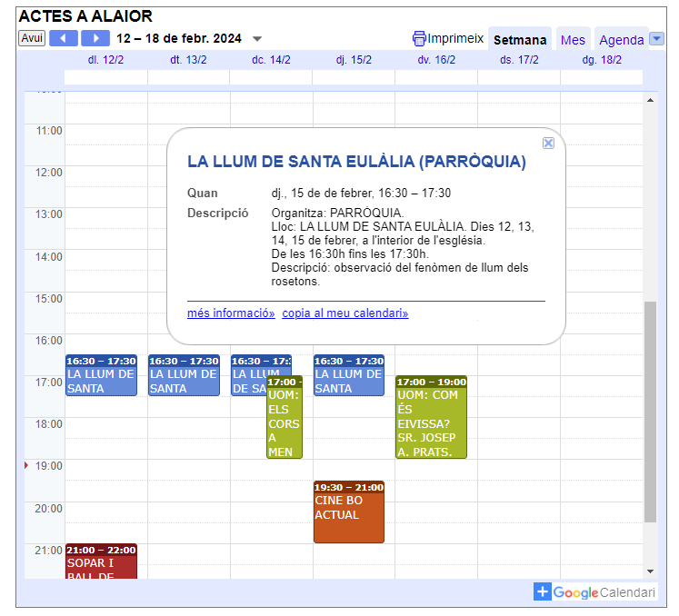679x616 pixels.
Task: Switch to the Mes view tab
Action: click(573, 40)
